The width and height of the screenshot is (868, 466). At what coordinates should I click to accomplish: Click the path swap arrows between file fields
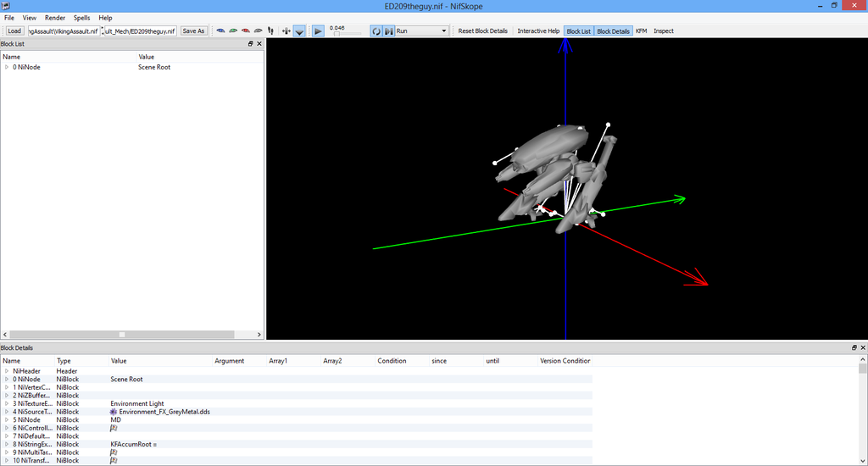103,31
